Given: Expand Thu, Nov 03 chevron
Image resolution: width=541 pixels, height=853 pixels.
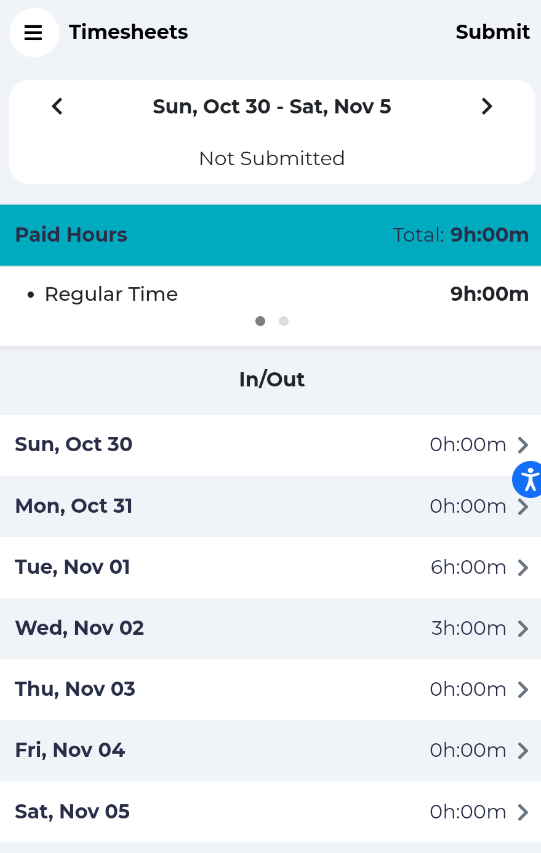Looking at the screenshot, I should 522,689.
